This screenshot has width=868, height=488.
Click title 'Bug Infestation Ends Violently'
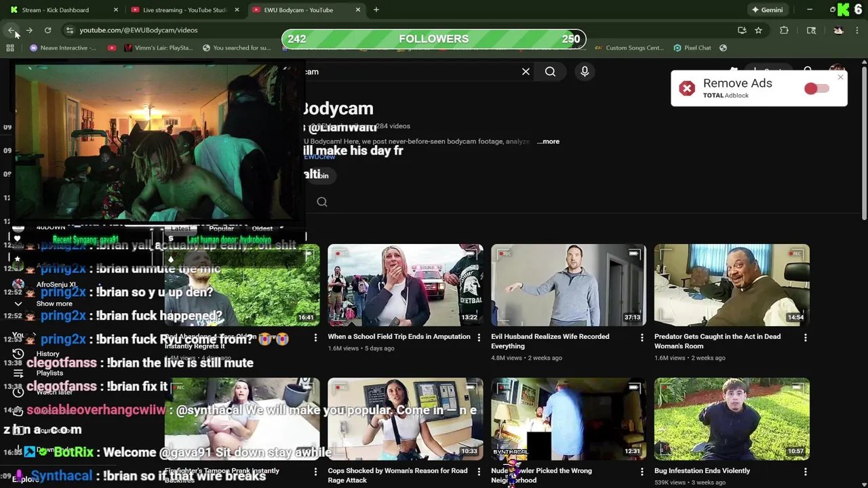(702, 470)
